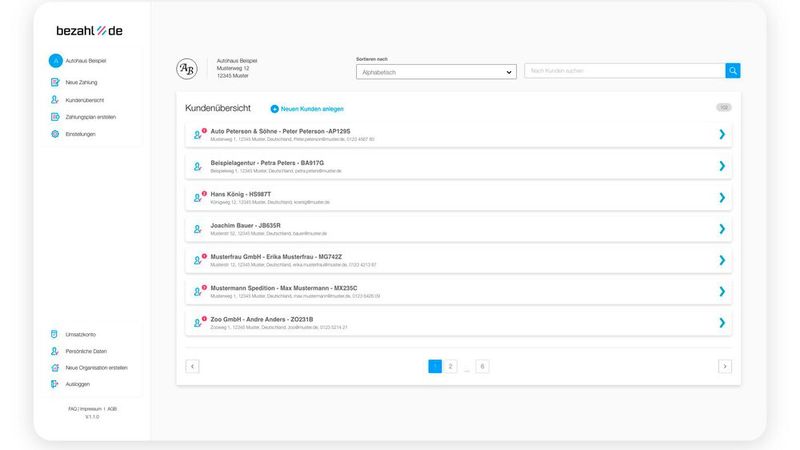800x450 pixels.
Task: Open the Impressum footer link
Action: click(x=91, y=409)
